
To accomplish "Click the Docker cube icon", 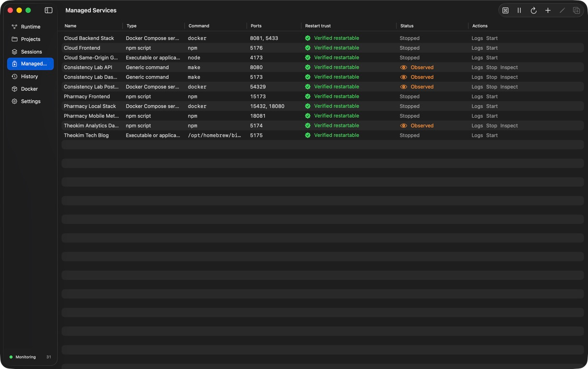I will [x=14, y=89].
